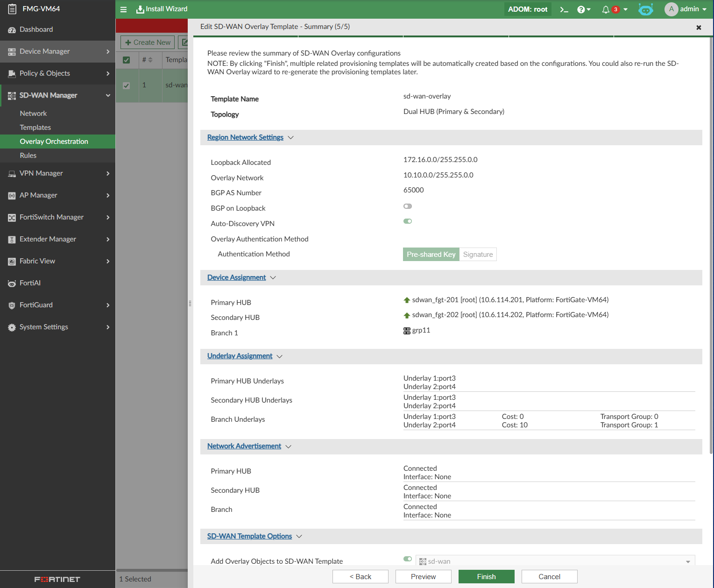Click the FMG-VM64 clipboard icon
Viewport: 714px width, 588px height.
[12, 9]
